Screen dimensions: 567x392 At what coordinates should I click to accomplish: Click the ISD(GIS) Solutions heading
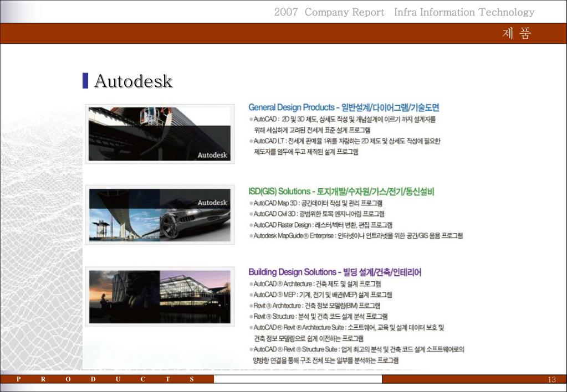pos(341,192)
